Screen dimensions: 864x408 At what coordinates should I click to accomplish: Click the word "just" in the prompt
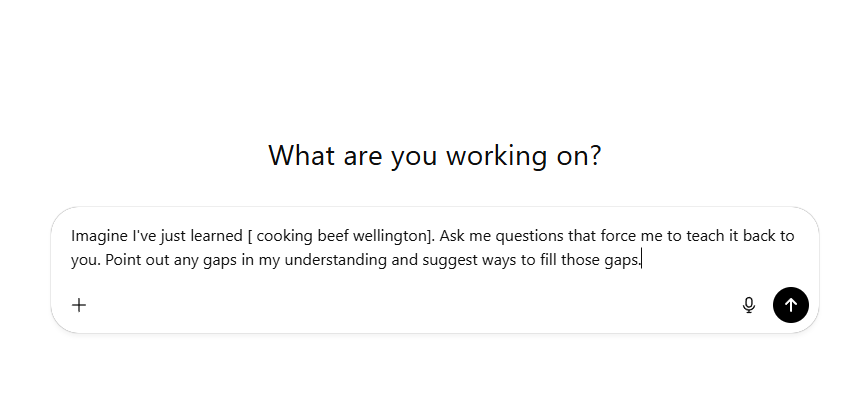coord(170,236)
